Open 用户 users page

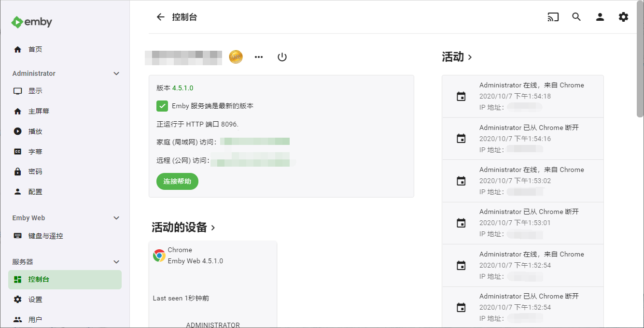pyautogui.click(x=65, y=319)
